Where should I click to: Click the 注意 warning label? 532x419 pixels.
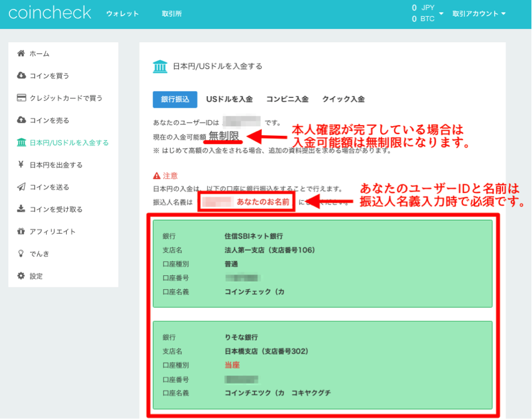click(x=170, y=176)
